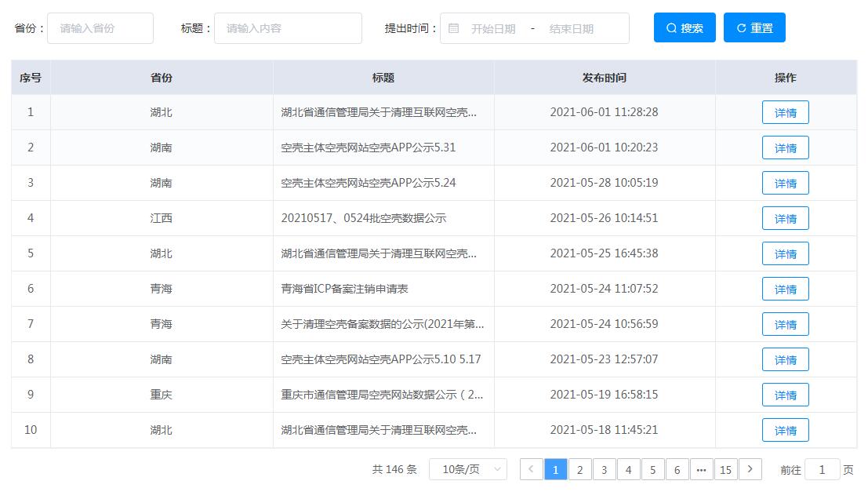Click the 重庆 province cell
Viewport: 868px width, 499px height.
click(161, 395)
